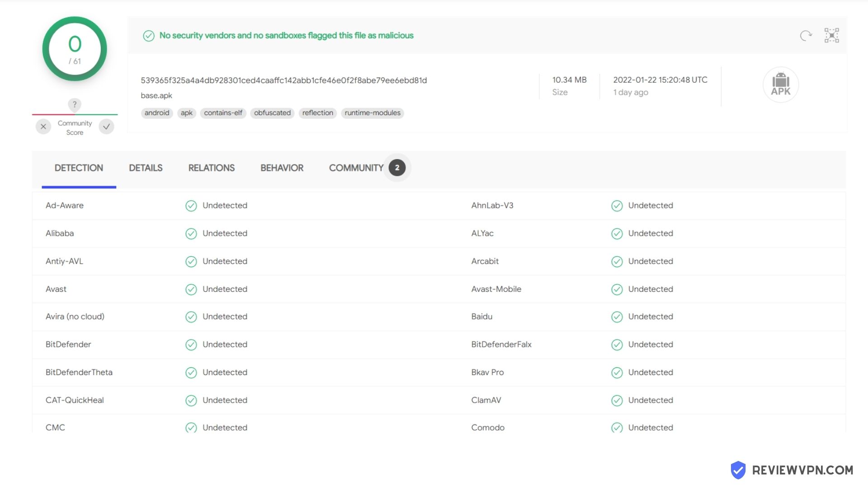View the COMMUNITY tab

point(356,168)
